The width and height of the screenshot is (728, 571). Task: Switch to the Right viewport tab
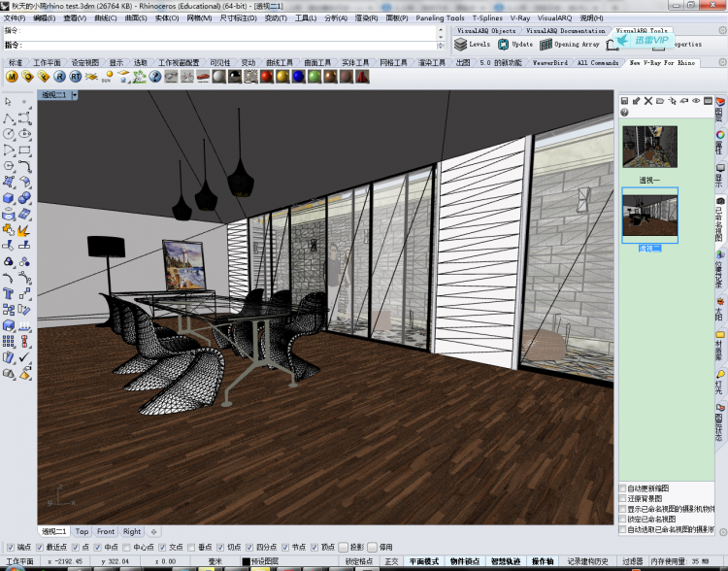[x=132, y=531]
